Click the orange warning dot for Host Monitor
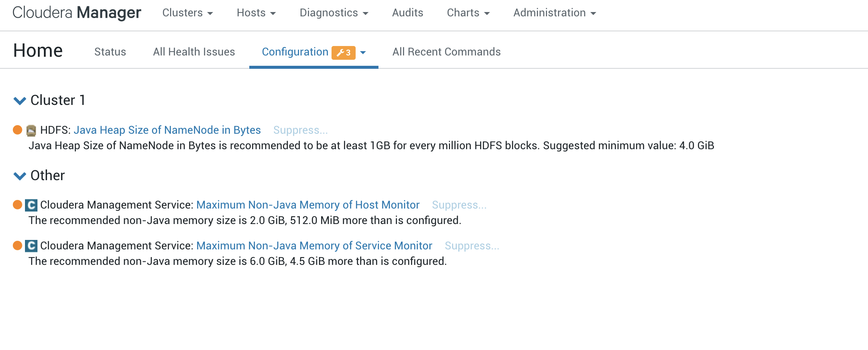 point(18,205)
